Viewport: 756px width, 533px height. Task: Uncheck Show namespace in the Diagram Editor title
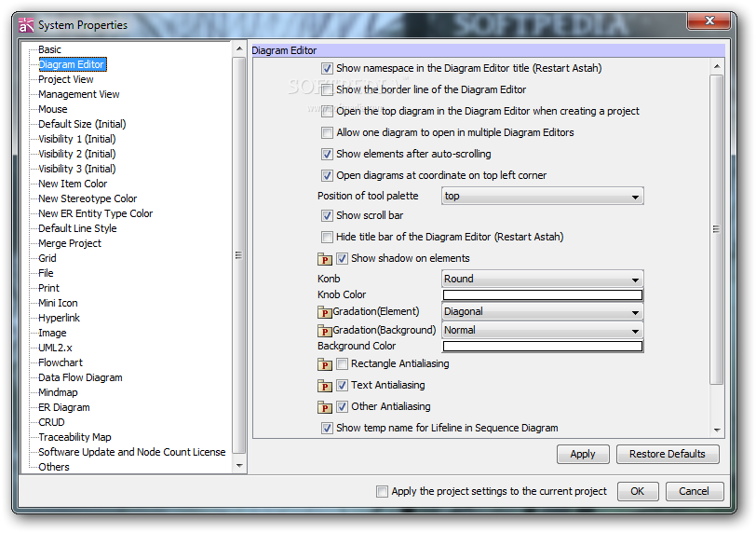[x=327, y=69]
